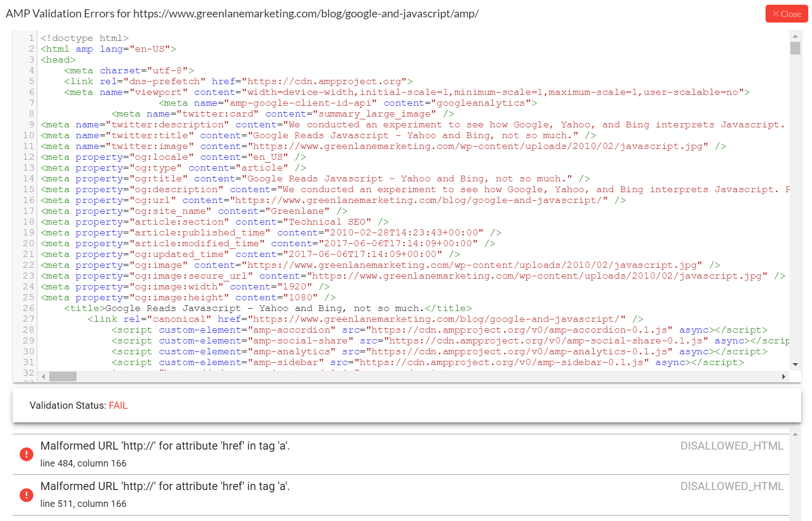Click the dns-prefetch link line

click(x=238, y=81)
